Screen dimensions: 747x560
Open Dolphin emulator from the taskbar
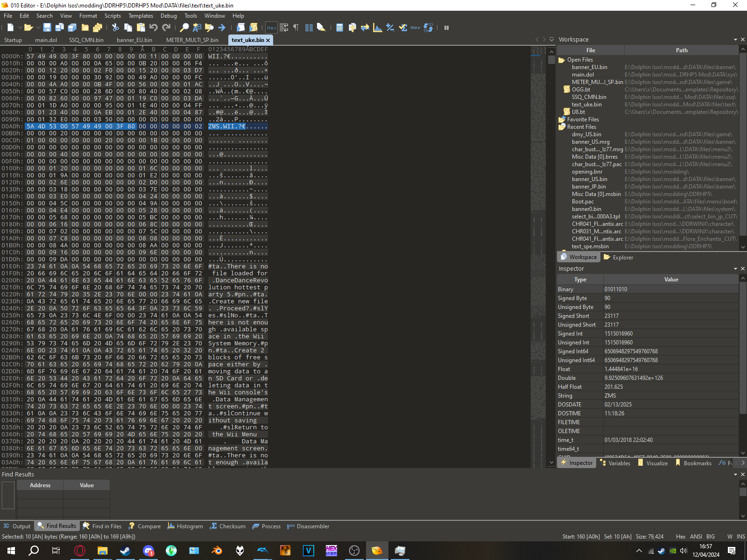263,551
